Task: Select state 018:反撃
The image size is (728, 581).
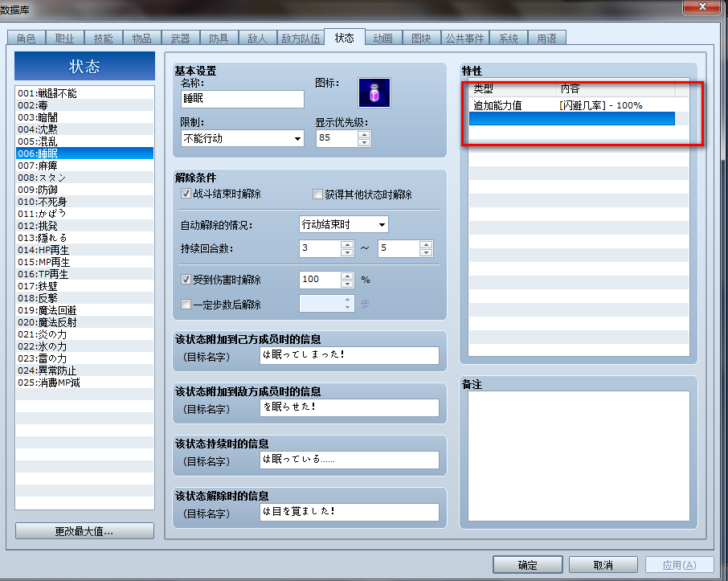Action: pyautogui.click(x=84, y=298)
